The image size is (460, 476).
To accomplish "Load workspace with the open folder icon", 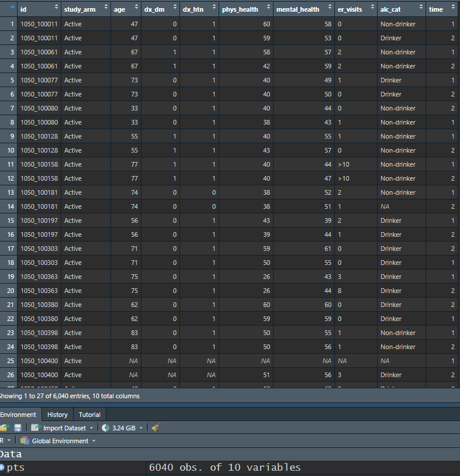I will (4, 427).
